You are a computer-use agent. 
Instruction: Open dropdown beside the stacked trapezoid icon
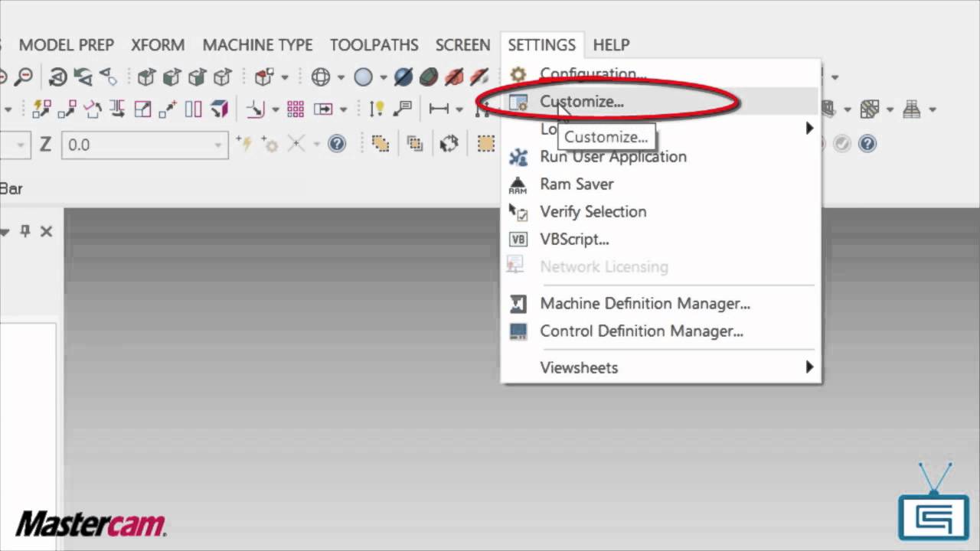[932, 110]
